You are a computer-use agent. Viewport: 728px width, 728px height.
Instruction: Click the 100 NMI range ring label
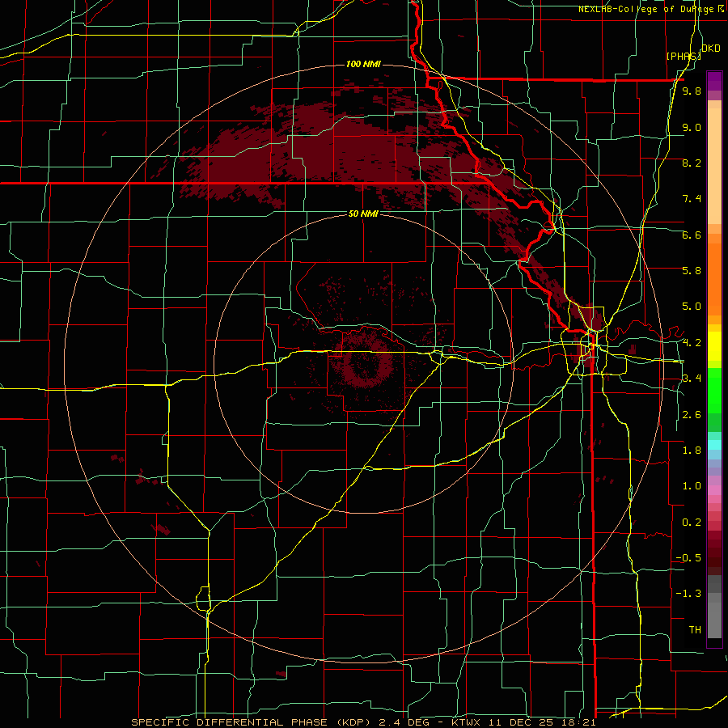(363, 64)
